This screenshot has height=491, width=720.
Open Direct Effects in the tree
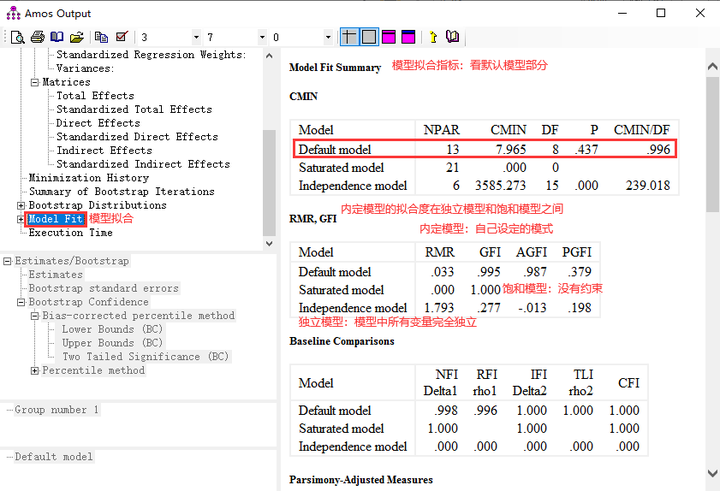[98, 123]
